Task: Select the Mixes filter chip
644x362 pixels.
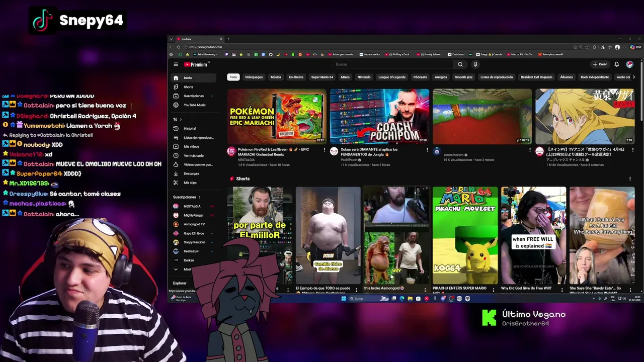Action: (345, 77)
